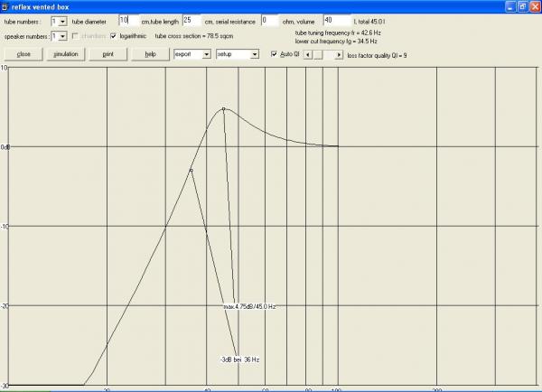Image resolution: width=542 pixels, height=392 pixels.
Task: Open help via the help button
Action: pyautogui.click(x=150, y=54)
